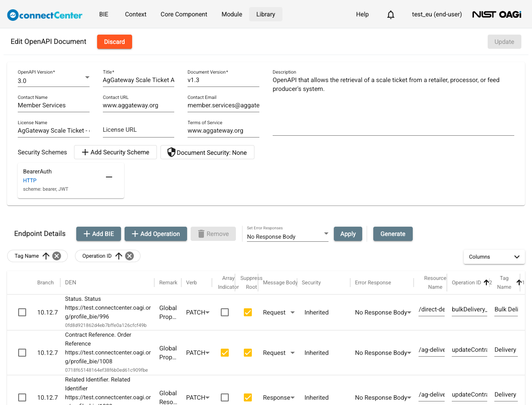Remove the BearerAuth security scheme
This screenshot has width=532, height=405.
click(109, 177)
